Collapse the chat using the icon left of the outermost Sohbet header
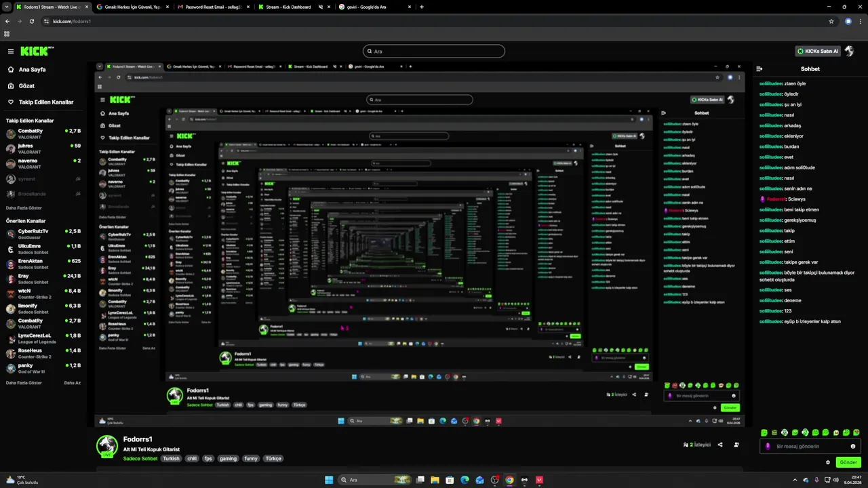The width and height of the screenshot is (868, 488). [759, 69]
